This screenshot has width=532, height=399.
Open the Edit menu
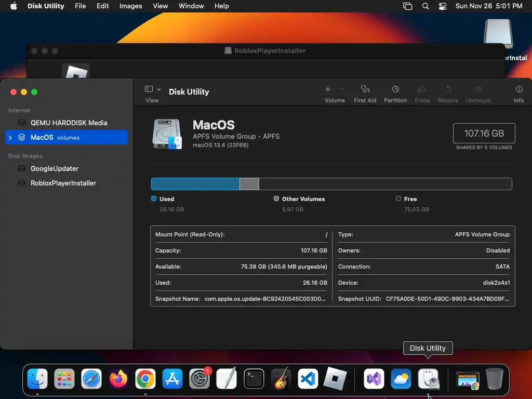(102, 6)
